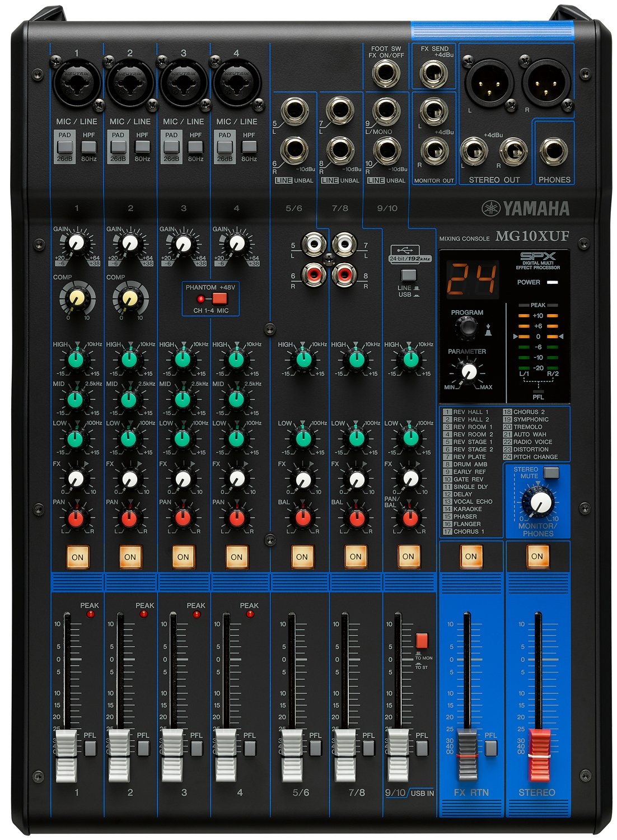
Task: Click the PHONES headphone jack
Action: (553, 152)
